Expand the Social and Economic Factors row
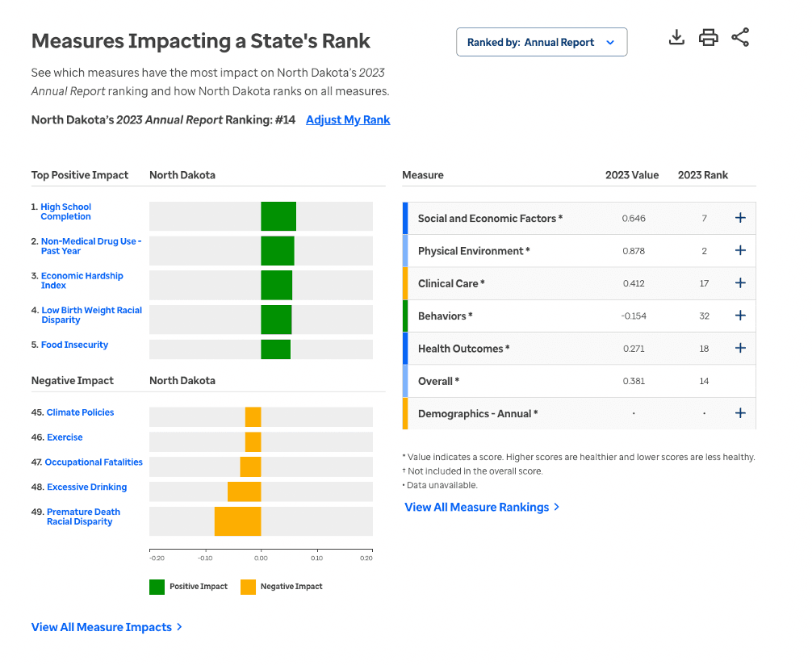 tap(740, 218)
